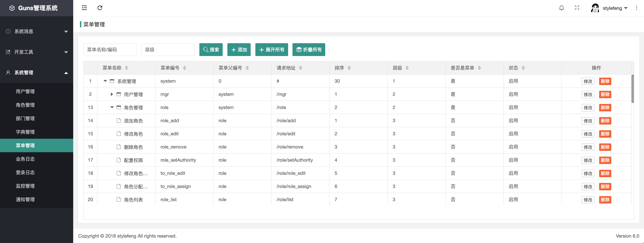This screenshot has height=243, width=644.
Task: Expand the 用户管理 tree row
Action: pyautogui.click(x=112, y=94)
